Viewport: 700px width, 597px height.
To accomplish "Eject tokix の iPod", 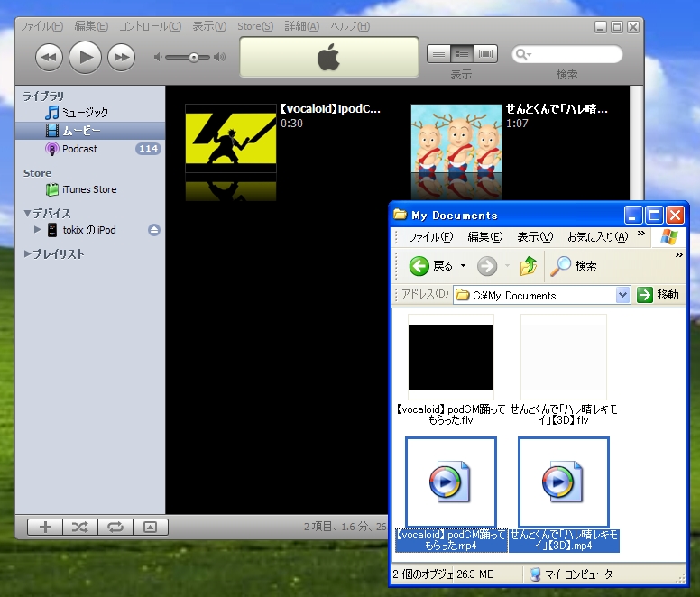I will point(154,230).
